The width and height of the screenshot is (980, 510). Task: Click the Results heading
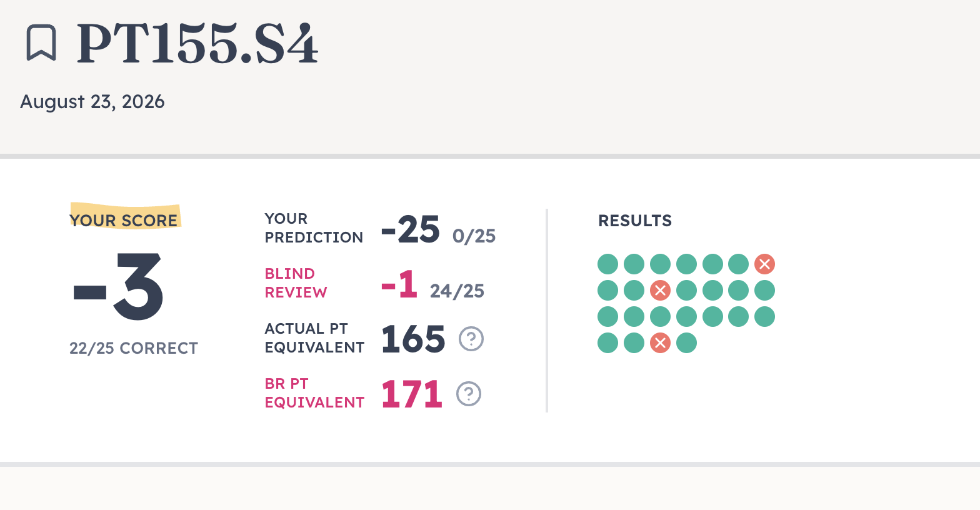635,221
